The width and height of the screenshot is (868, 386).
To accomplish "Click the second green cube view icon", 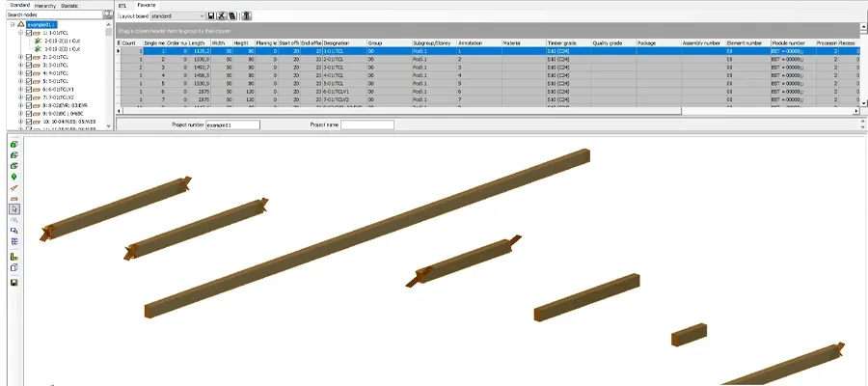I will pos(14,155).
